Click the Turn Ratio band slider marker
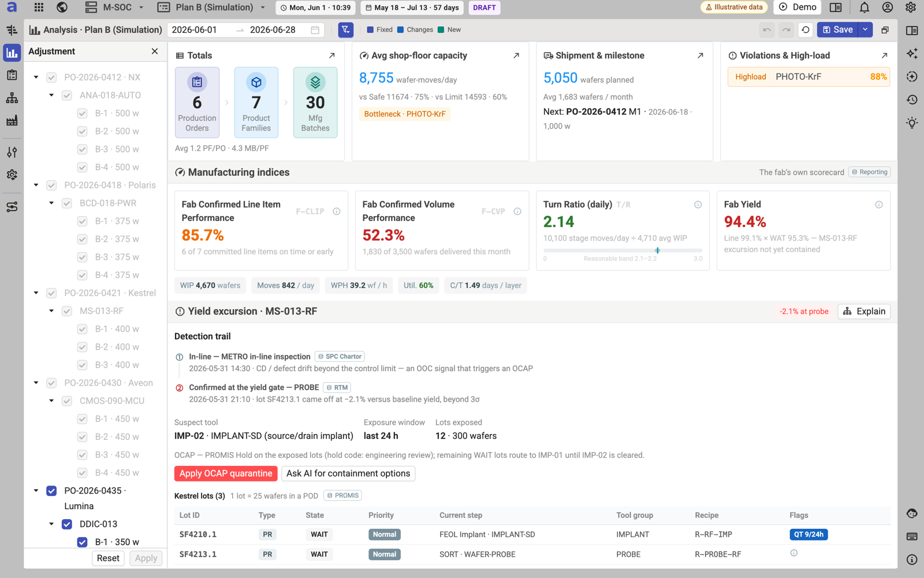The width and height of the screenshot is (924, 578). tap(657, 250)
